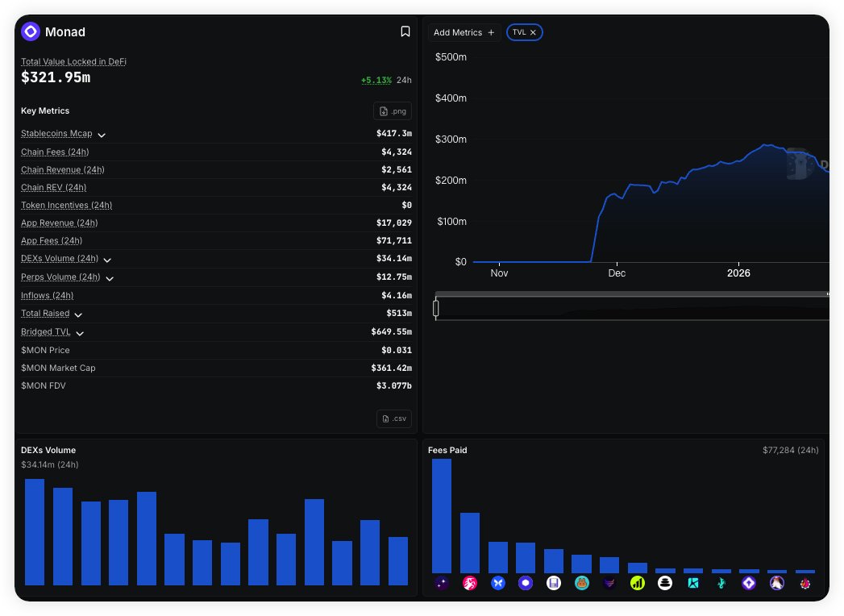Remove the TVL metric chip
Image resolution: width=844 pixels, height=616 pixels.
point(533,32)
